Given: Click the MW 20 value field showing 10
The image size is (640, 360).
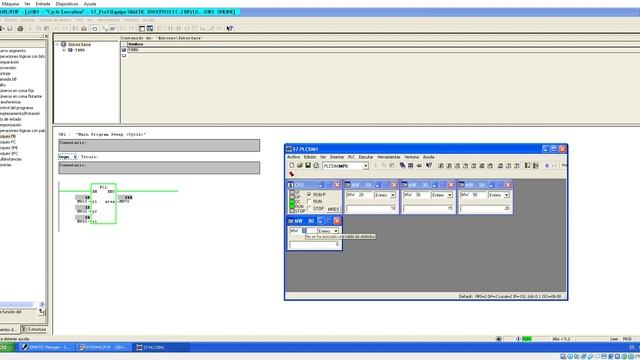Looking at the screenshot, I should pyautogui.click(x=371, y=209).
